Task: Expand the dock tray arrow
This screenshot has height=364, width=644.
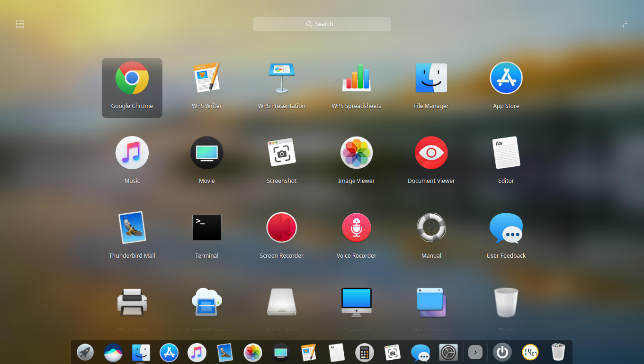Action: pyautogui.click(x=475, y=353)
